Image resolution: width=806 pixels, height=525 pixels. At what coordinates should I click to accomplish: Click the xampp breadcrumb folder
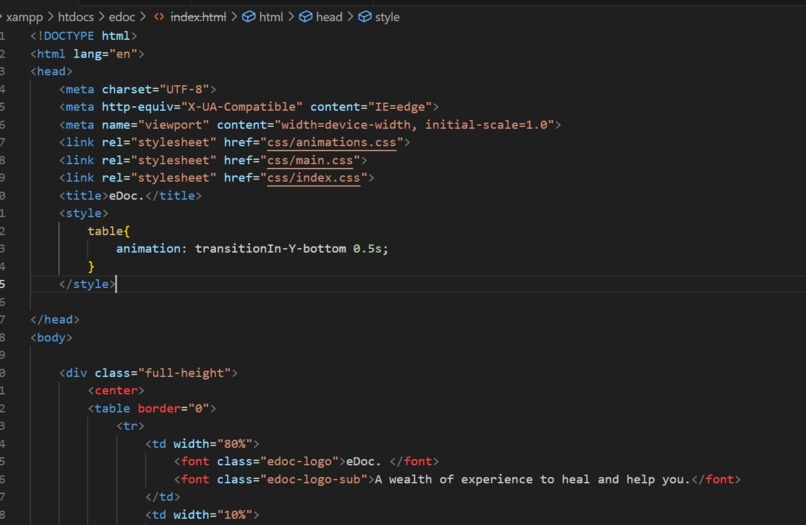pyautogui.click(x=24, y=17)
